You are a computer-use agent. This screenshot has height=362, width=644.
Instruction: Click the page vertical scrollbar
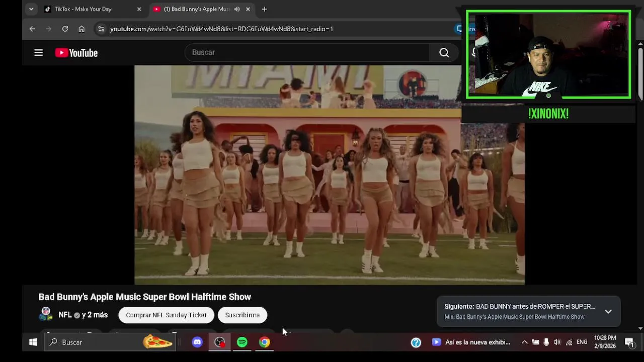pyautogui.click(x=640, y=74)
